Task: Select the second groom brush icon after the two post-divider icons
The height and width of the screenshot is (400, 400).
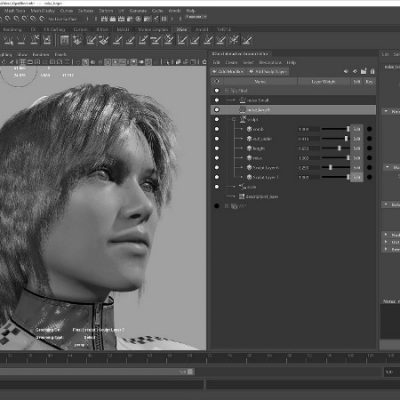Action: 104,40
